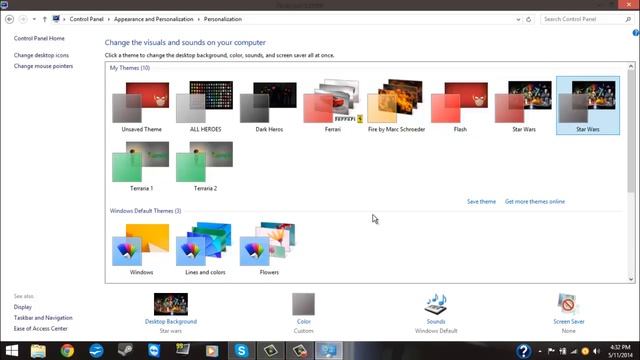Select the highlighted gray Star Wars theme
The height and width of the screenshot is (360, 640).
588,105
